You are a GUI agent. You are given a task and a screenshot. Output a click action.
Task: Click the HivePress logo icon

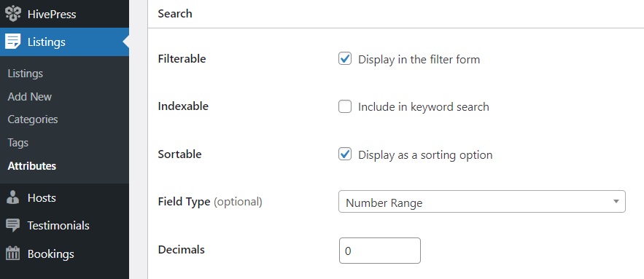pos(12,14)
